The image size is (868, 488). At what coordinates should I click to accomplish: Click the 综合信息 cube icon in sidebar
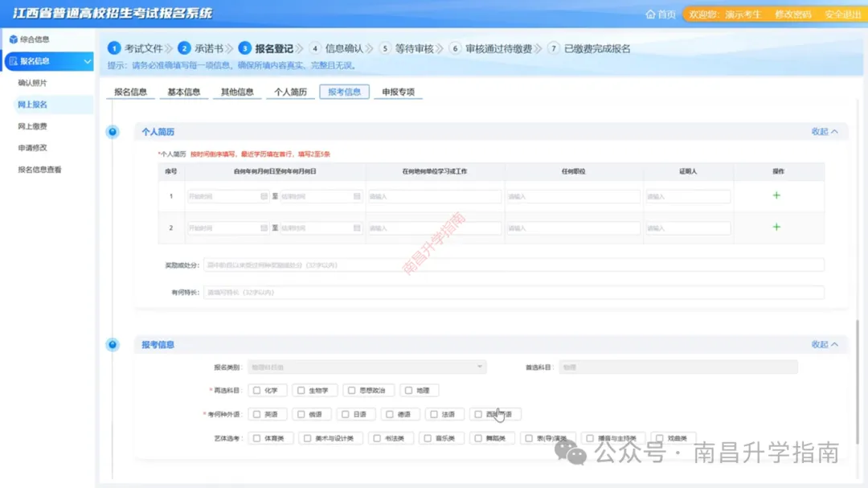[14, 39]
